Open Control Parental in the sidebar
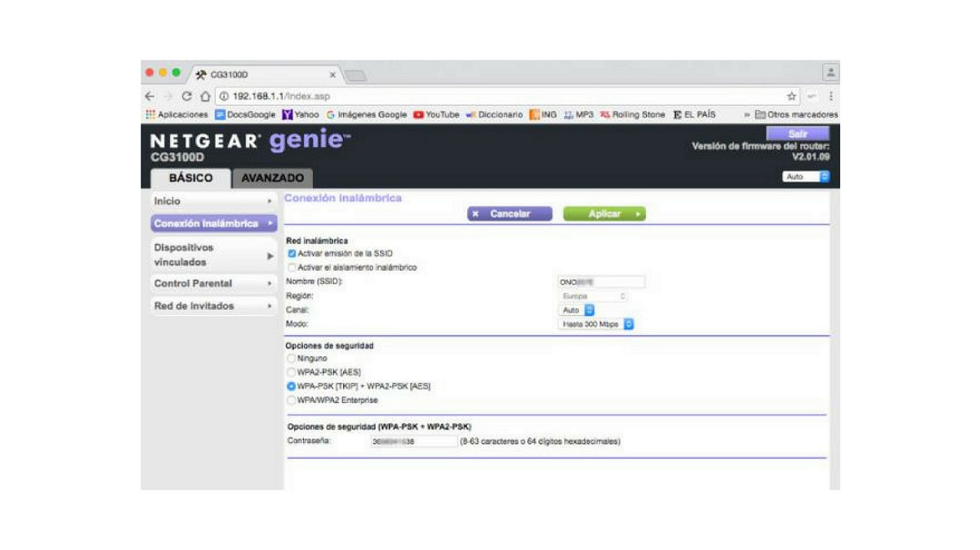The image size is (980, 550). click(213, 283)
